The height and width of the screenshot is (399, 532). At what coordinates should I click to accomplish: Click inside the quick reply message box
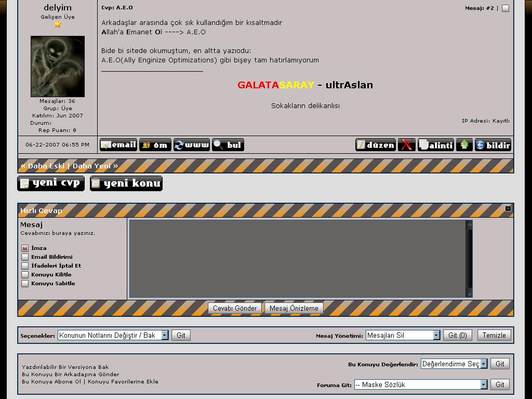(297, 258)
